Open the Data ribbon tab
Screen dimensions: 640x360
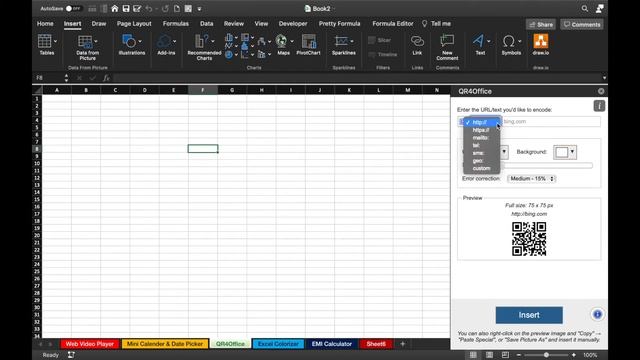(x=207, y=24)
